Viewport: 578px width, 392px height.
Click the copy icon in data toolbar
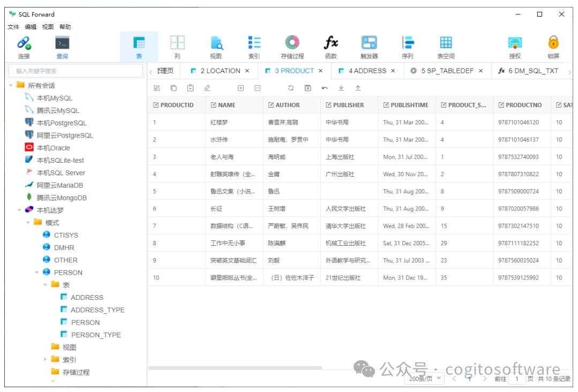click(174, 88)
